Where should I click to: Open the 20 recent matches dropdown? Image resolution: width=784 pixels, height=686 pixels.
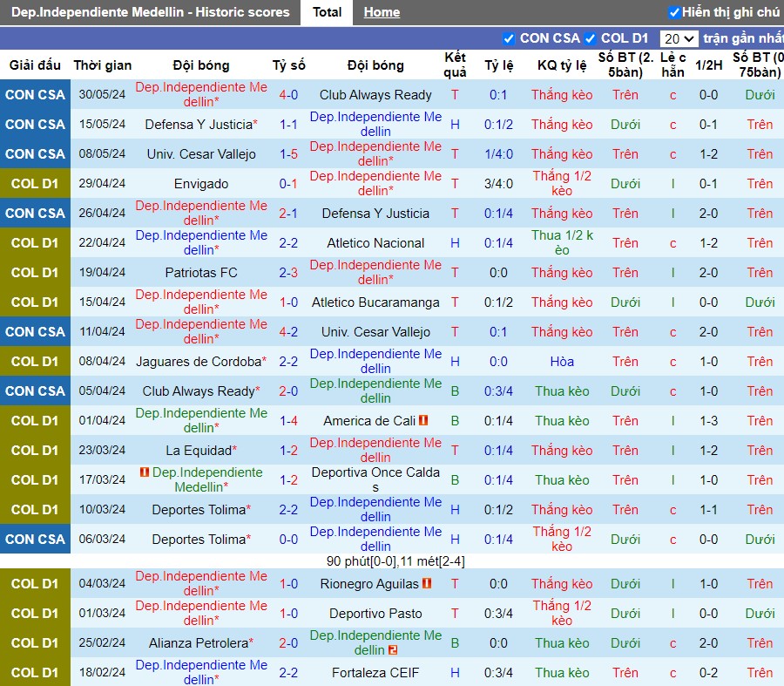point(679,38)
